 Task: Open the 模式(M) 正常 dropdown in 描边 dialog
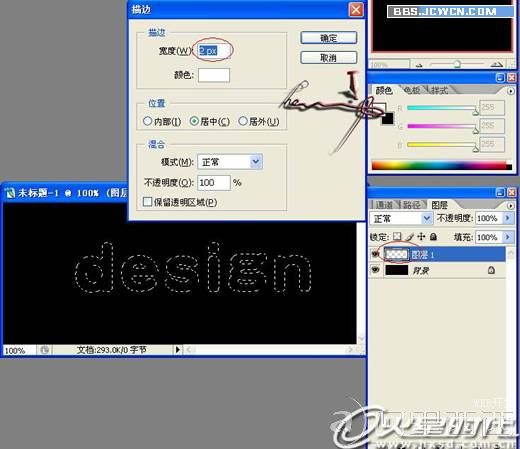coord(230,162)
